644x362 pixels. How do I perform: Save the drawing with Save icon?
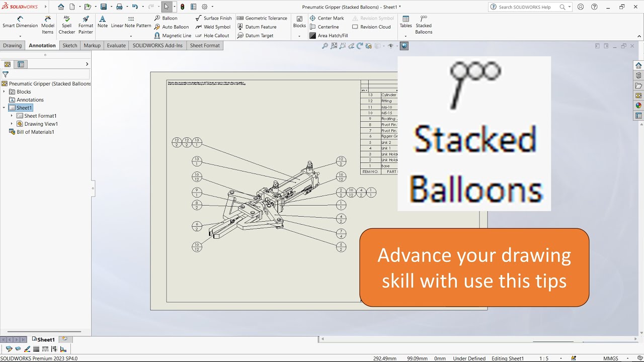point(103,7)
